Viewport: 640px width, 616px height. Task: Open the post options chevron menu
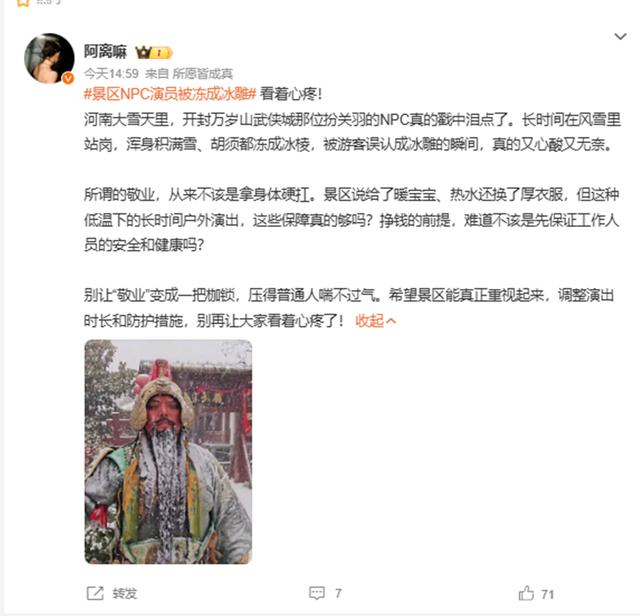click(620, 36)
